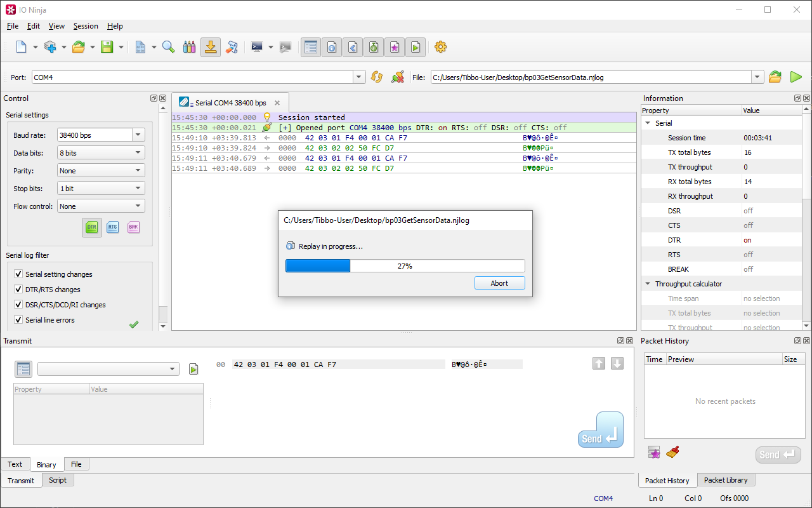Image resolution: width=812 pixels, height=508 pixels.
Task: Switch to the Packet Library tab
Action: click(726, 480)
